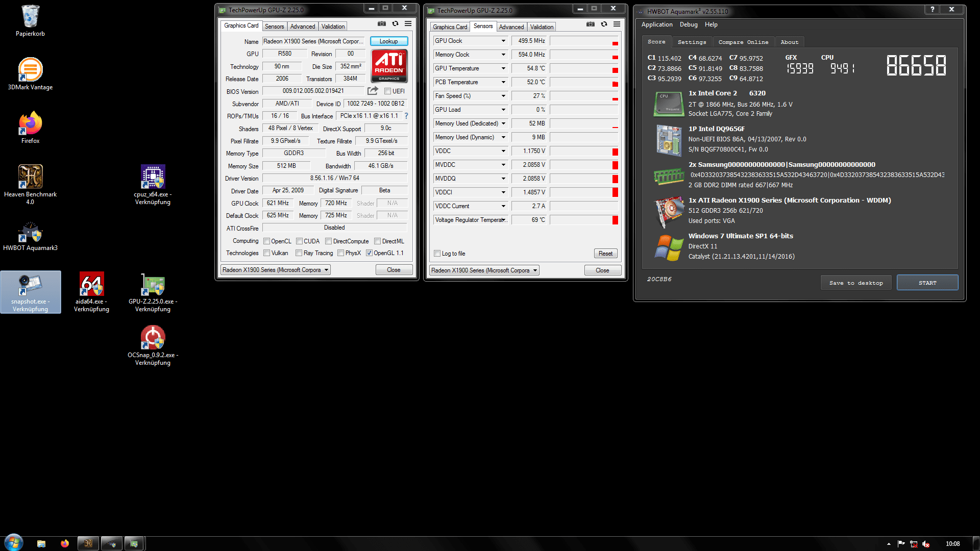This screenshot has width=980, height=551.
Task: Toggle the DirectCompute checkbox
Action: click(x=328, y=241)
